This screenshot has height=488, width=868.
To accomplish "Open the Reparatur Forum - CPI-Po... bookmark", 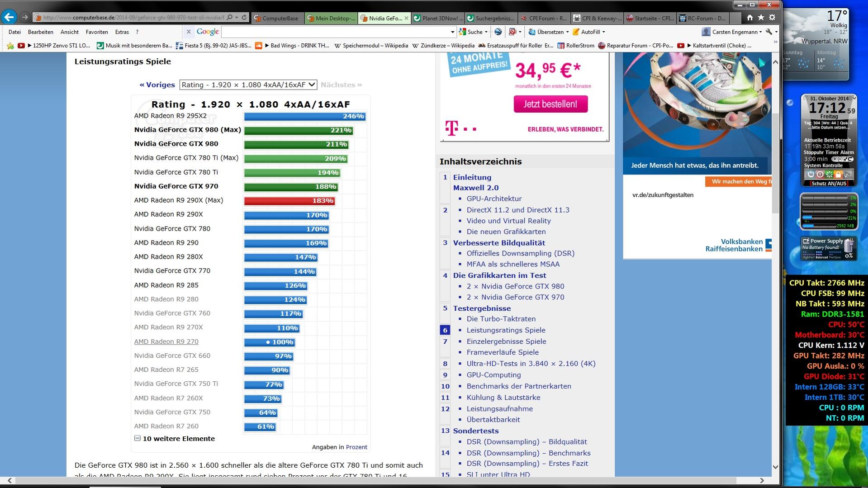I will pyautogui.click(x=636, y=45).
